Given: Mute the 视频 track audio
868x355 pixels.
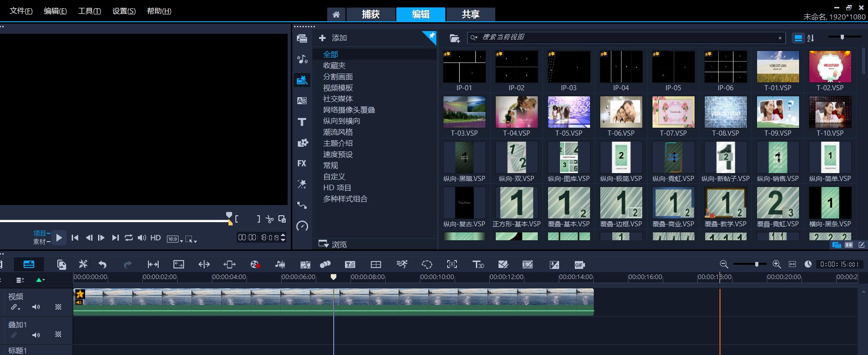Looking at the screenshot, I should [36, 307].
